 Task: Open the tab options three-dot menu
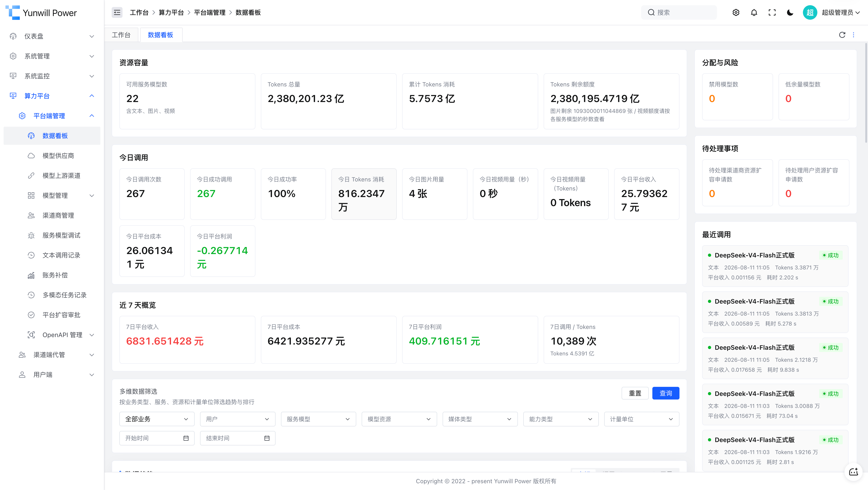(854, 35)
